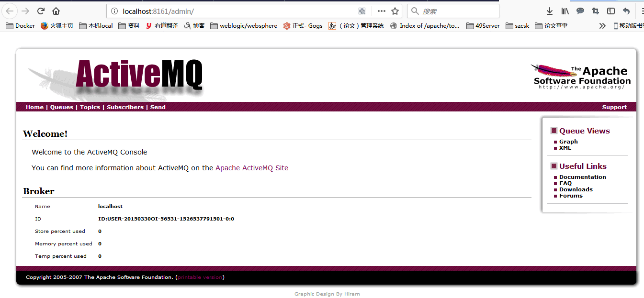This screenshot has width=644, height=298.
Task: Open the Docker bookmark folder
Action: (x=21, y=26)
